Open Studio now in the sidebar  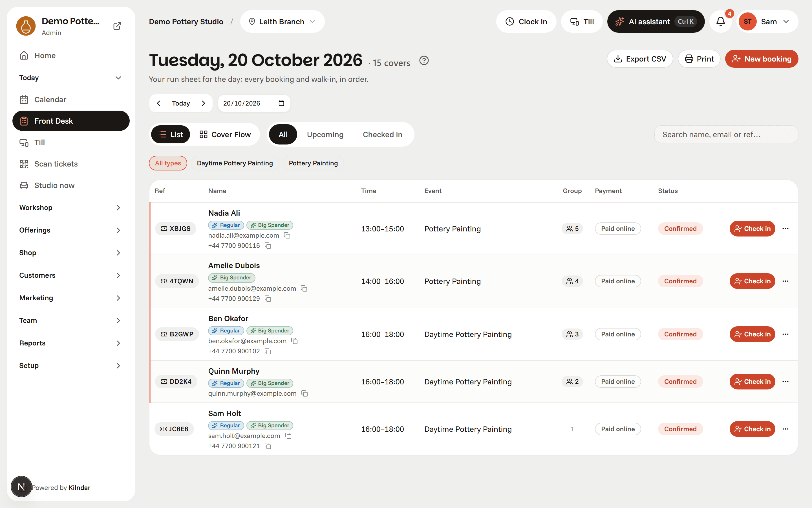pyautogui.click(x=71, y=185)
